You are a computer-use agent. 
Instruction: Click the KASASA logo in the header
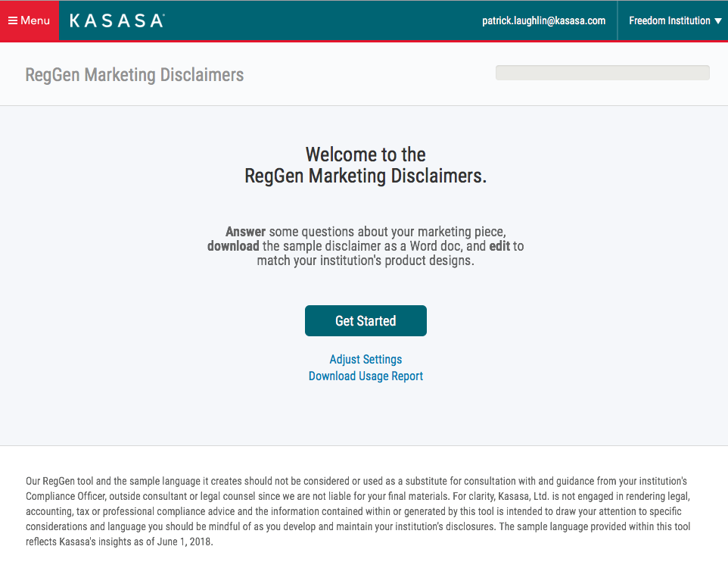[117, 21]
